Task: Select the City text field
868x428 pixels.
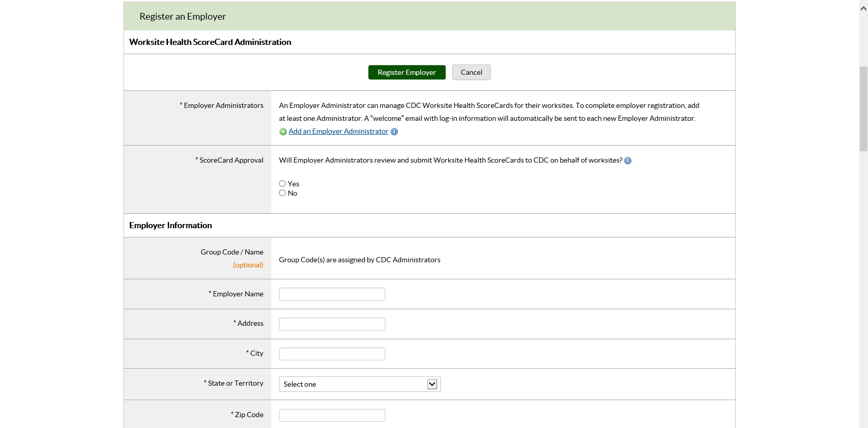Action: click(x=332, y=354)
